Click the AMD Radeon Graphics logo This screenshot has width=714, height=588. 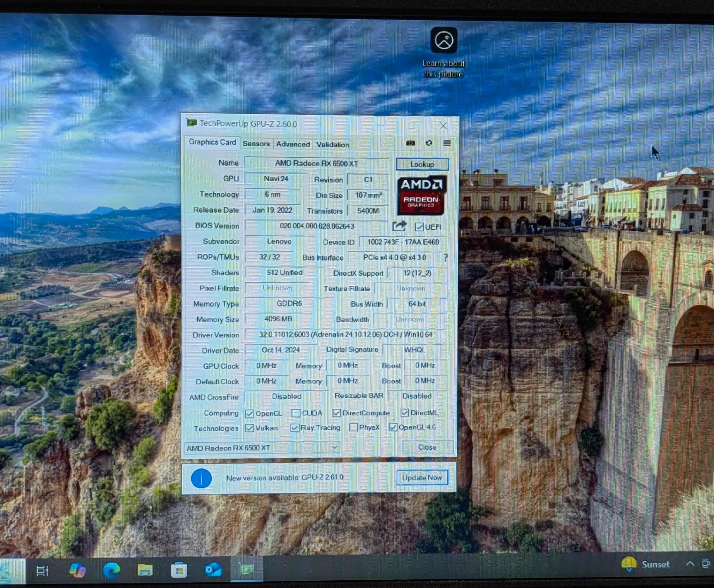pos(422,195)
